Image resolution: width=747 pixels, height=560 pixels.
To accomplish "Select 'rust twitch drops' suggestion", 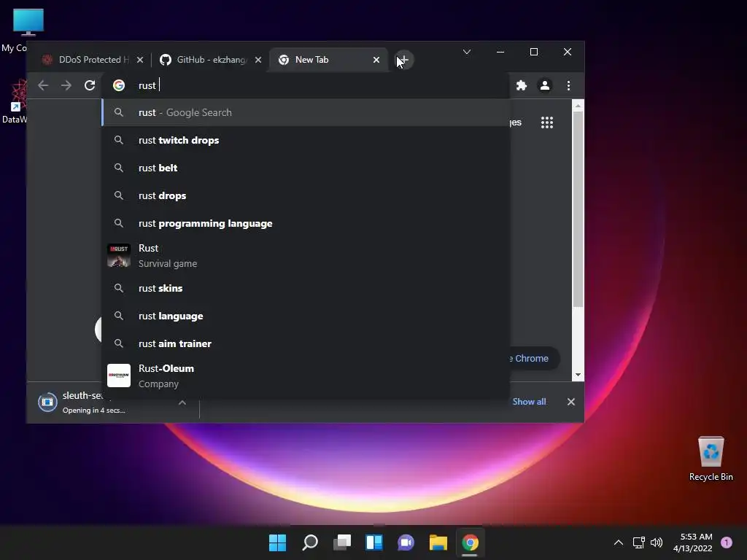I will tap(306, 140).
